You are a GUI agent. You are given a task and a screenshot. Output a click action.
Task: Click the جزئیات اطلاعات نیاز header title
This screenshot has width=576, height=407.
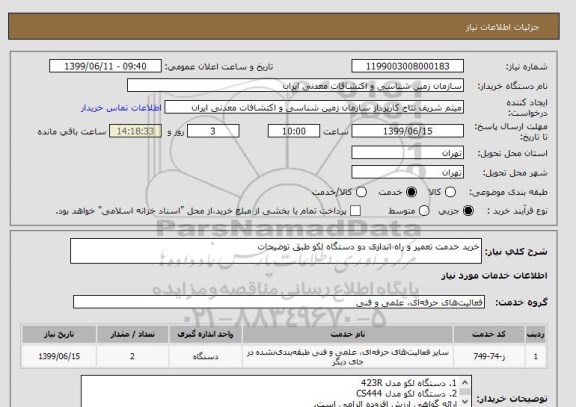pyautogui.click(x=502, y=27)
